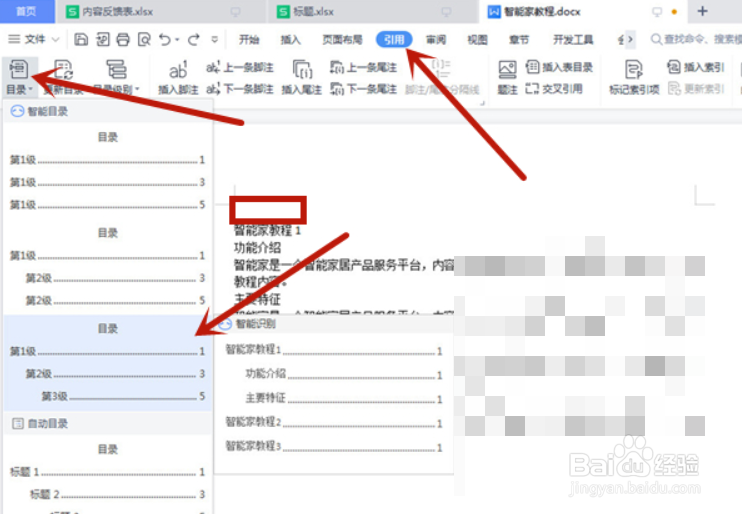Choose the two-level 第2级 smart TOC template

[x=107, y=267]
